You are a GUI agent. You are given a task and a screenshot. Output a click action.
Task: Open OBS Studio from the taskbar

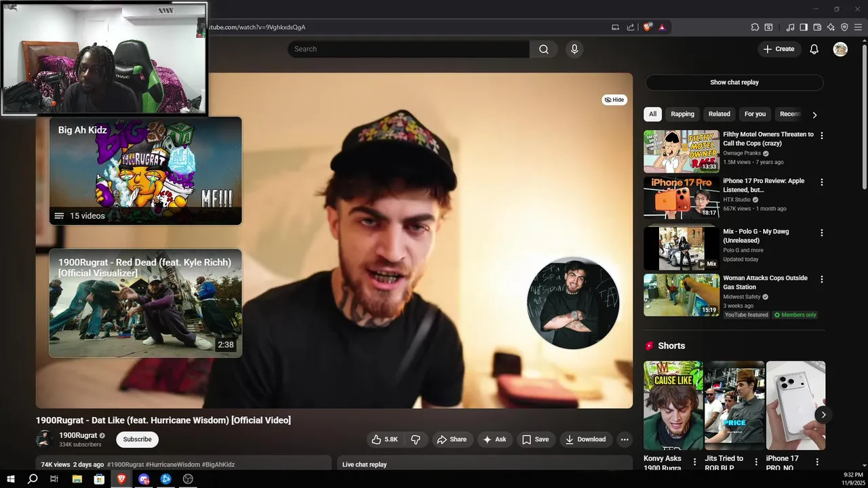coord(188,479)
